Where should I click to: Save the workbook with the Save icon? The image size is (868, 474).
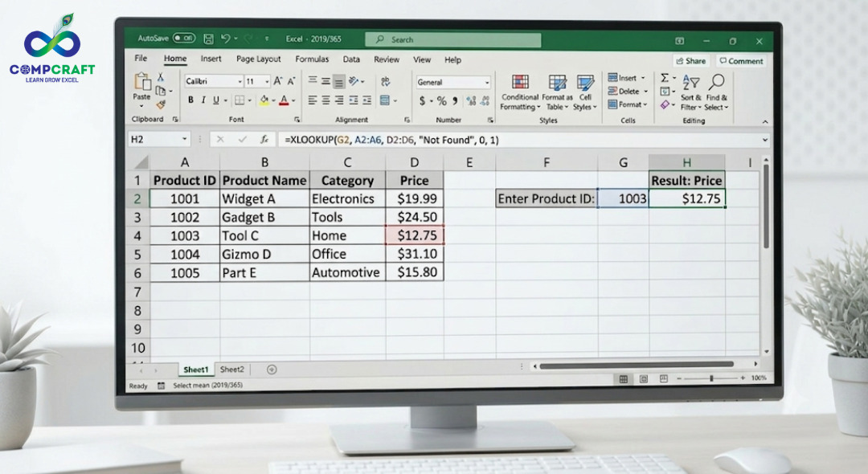(209, 39)
